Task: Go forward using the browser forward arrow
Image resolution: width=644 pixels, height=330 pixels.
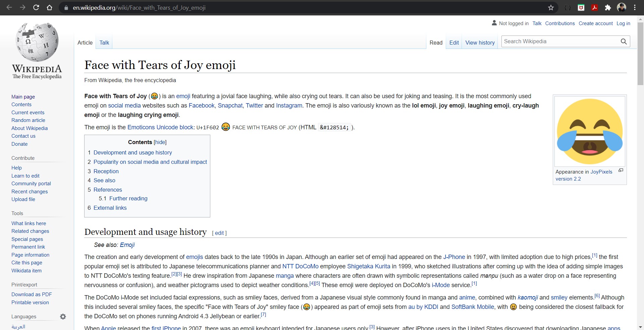Action: [22, 7]
